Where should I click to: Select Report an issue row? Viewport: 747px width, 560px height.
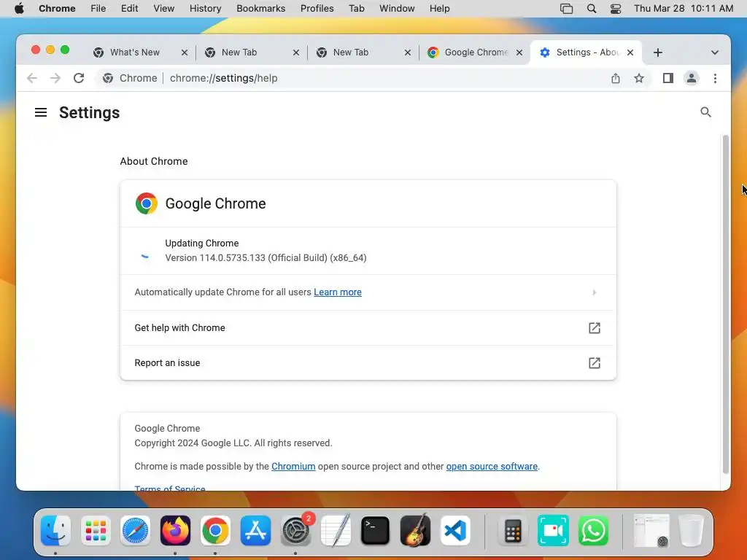coord(368,363)
